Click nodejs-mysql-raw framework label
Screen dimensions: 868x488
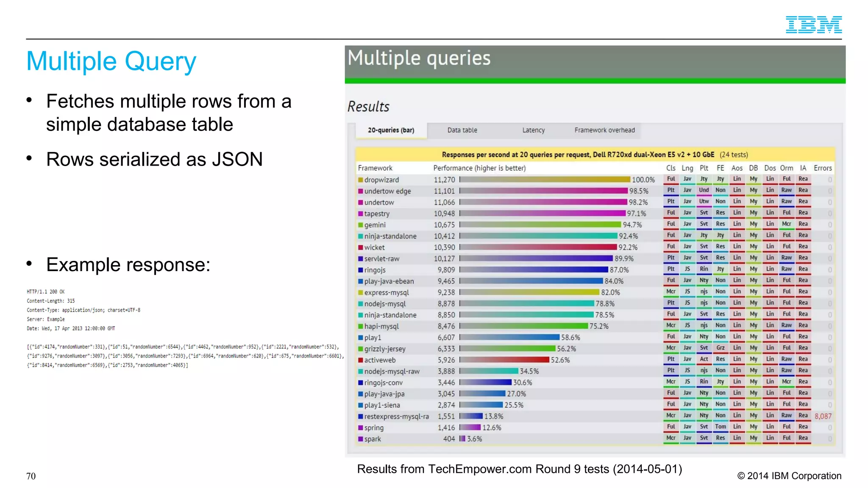[392, 371]
